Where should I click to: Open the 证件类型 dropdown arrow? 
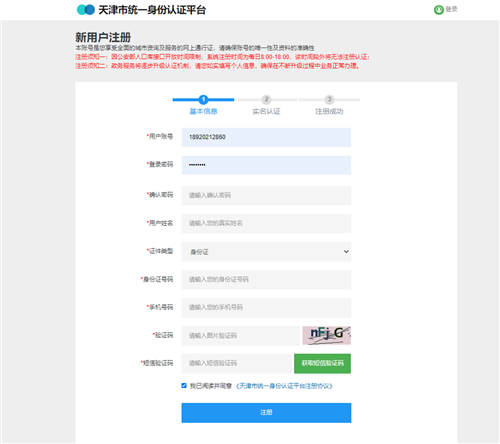click(x=346, y=251)
